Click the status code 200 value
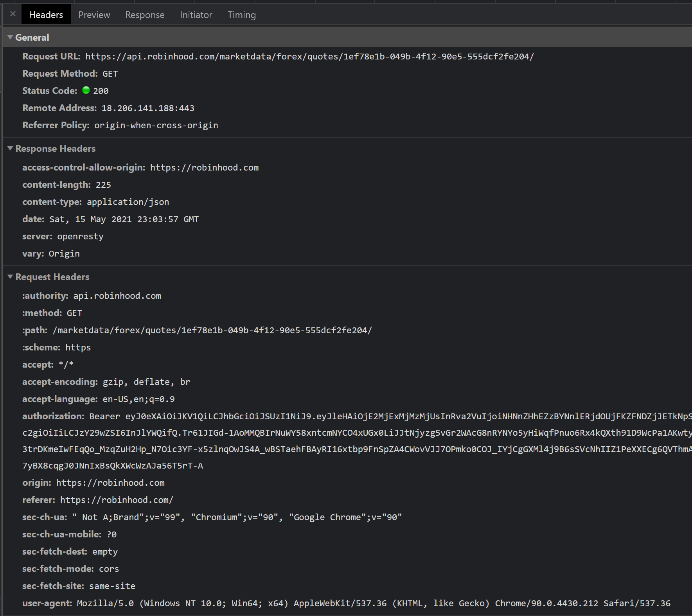This screenshot has width=692, height=616. (101, 91)
